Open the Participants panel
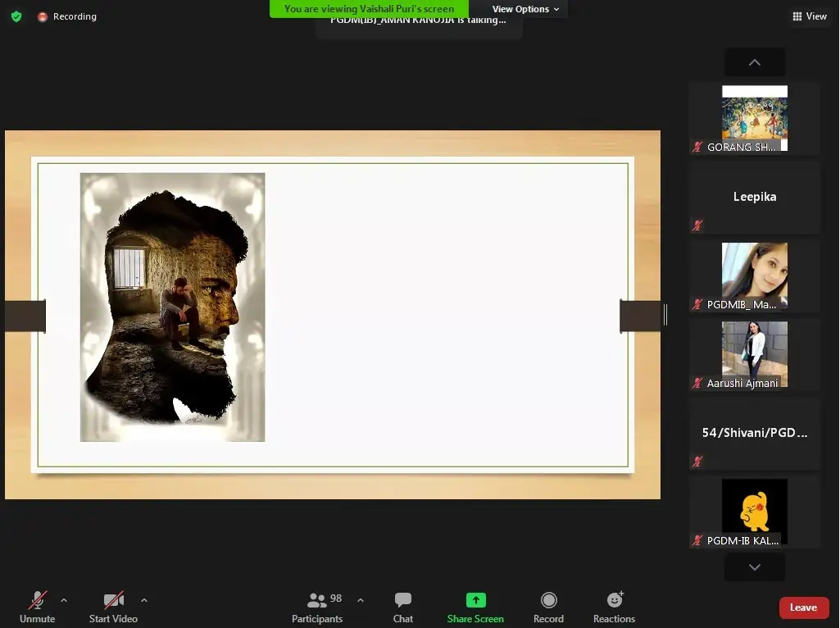 (x=317, y=608)
